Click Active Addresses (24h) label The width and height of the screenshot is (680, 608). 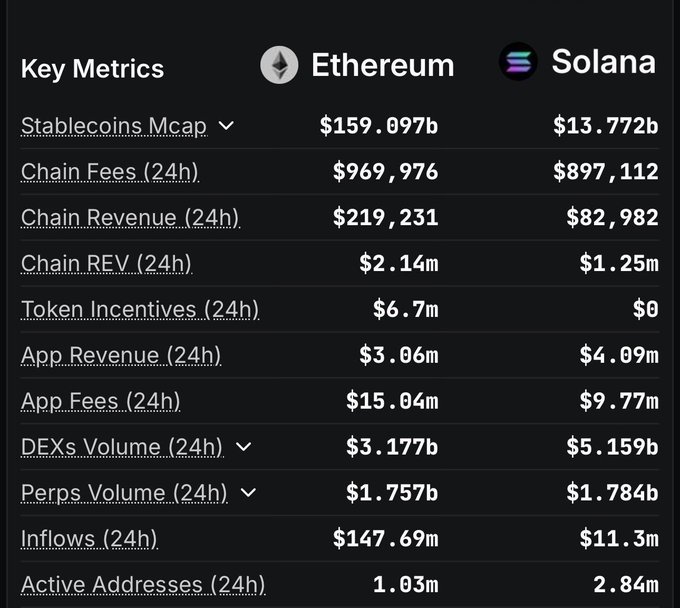[x=143, y=584]
